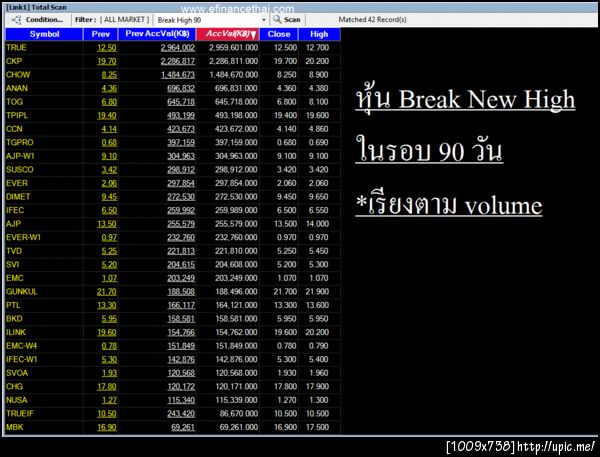Click CKP previous price 19.70
The image size is (600, 457).
point(107,61)
